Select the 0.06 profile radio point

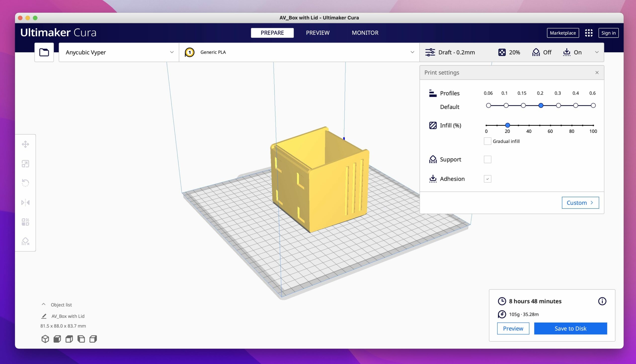pyautogui.click(x=488, y=105)
